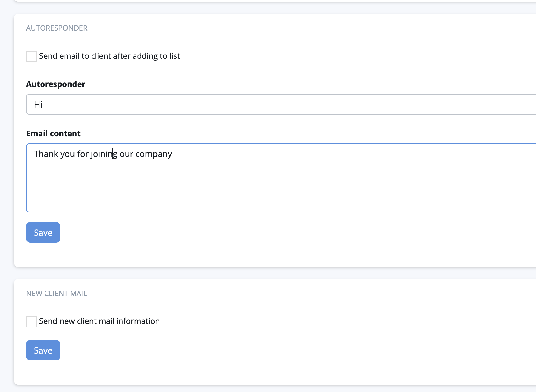Save the New Client Mail settings

tap(43, 350)
